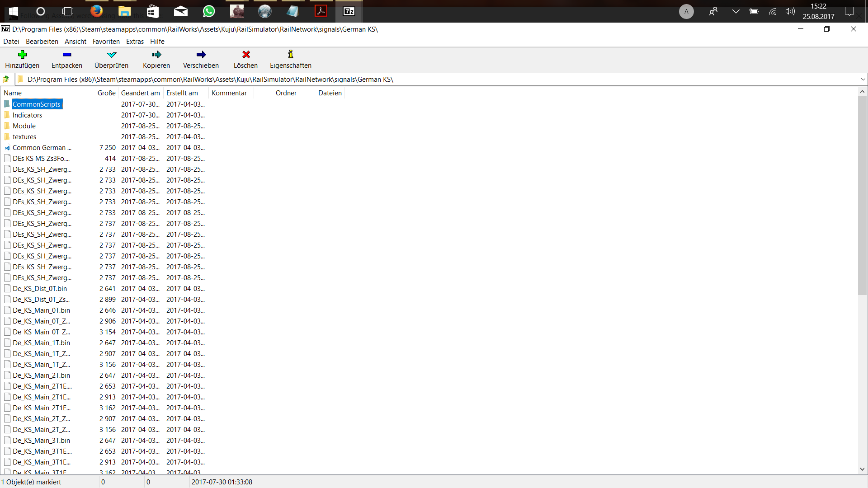Click the Hinzufügen green plus icon
868x488 pixels.
[x=22, y=55]
